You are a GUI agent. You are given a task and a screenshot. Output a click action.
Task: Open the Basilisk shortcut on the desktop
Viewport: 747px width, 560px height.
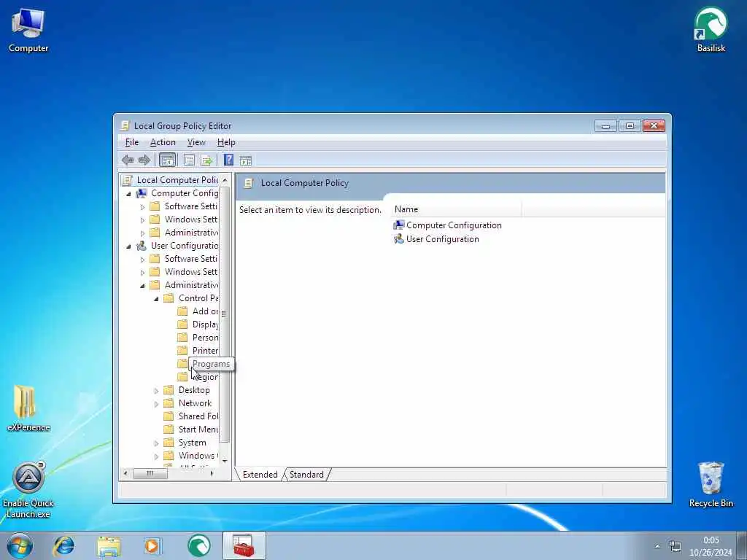(711, 29)
